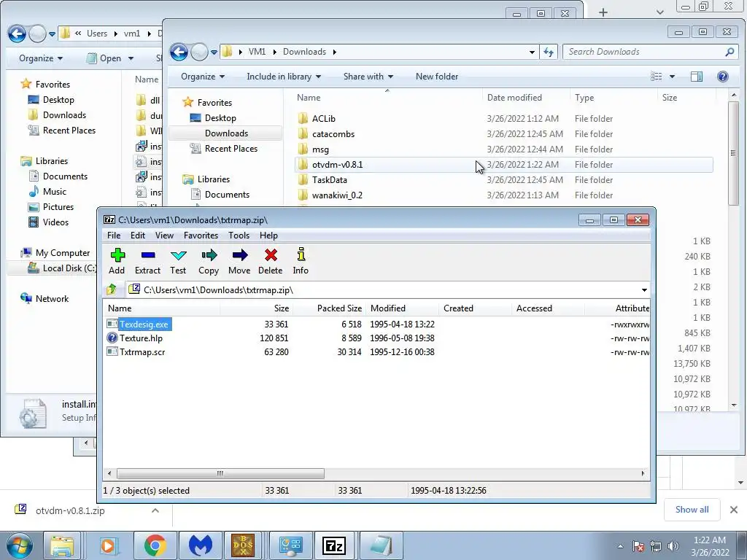Sort archive files by Name column
Image resolution: width=747 pixels, height=560 pixels.
pyautogui.click(x=120, y=308)
